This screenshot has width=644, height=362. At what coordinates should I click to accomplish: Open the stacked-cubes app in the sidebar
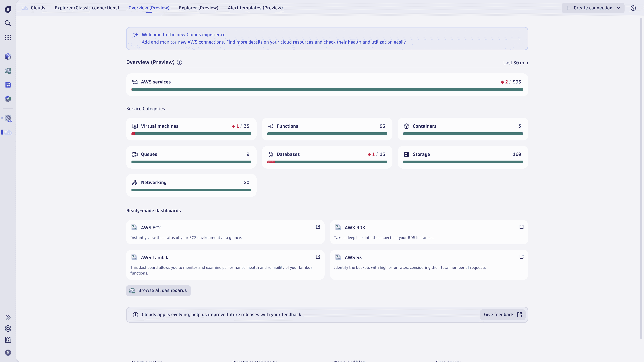coord(8,57)
